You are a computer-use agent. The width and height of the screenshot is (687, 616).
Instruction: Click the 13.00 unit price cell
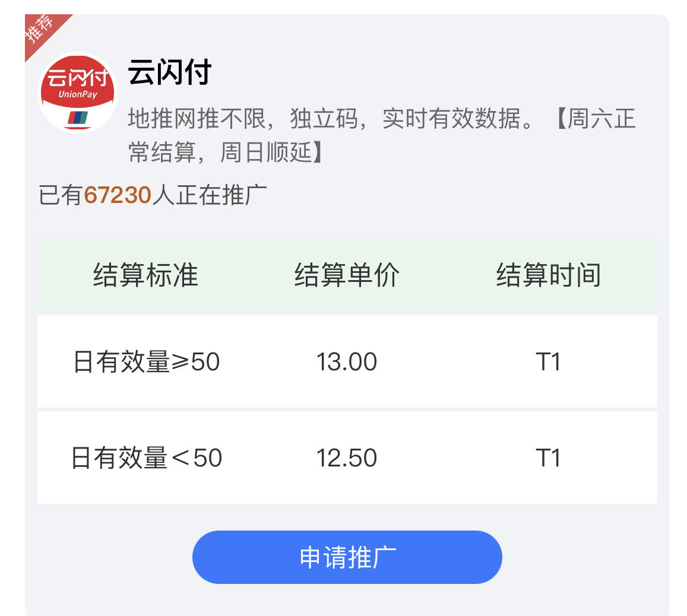[x=347, y=362]
